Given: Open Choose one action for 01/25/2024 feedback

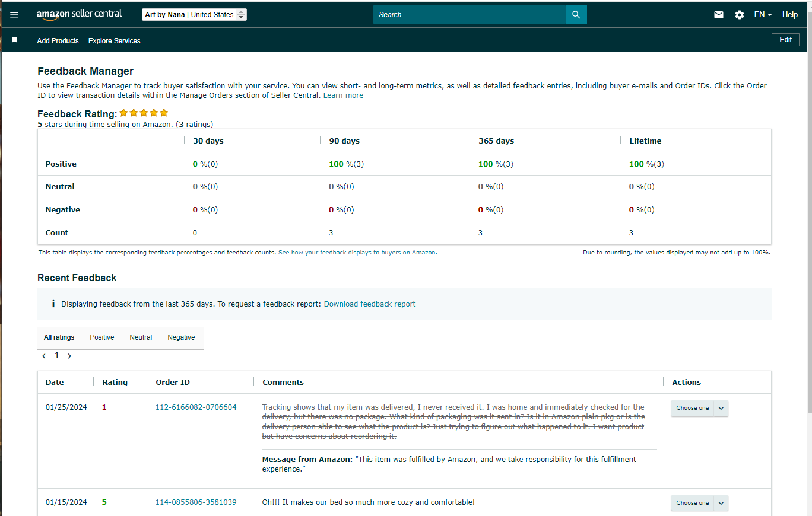Looking at the screenshot, I should click(x=692, y=408).
